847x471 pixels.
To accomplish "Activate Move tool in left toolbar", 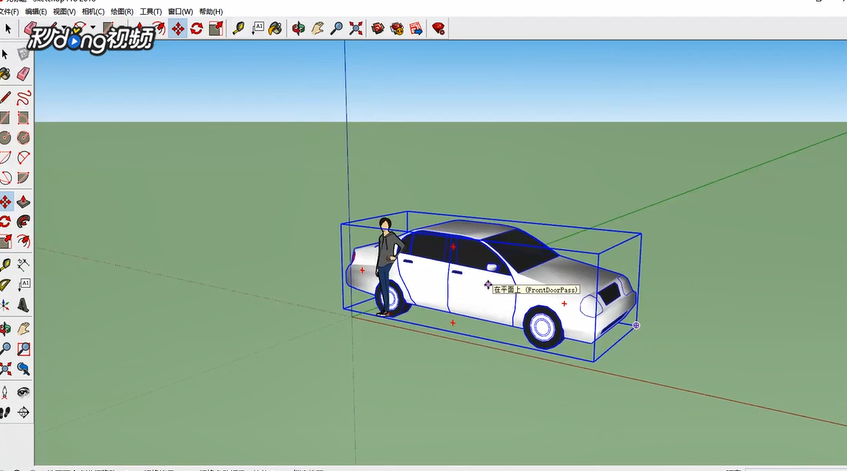I will [5, 201].
